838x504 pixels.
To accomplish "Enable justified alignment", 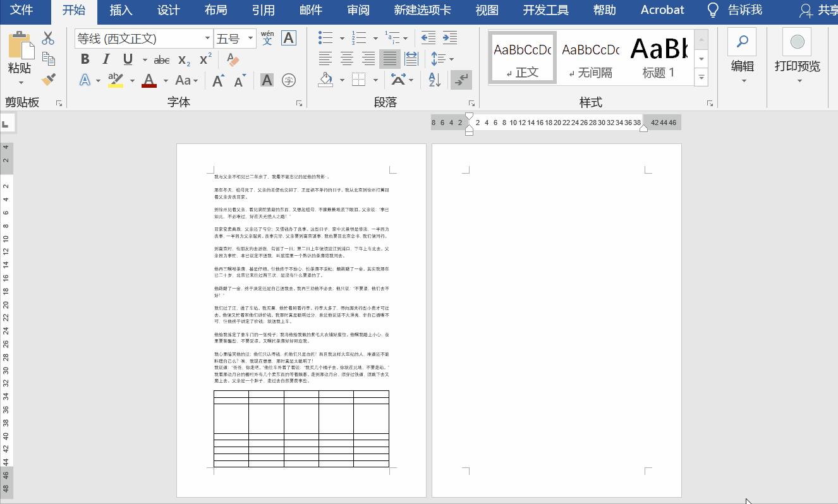I will point(389,59).
